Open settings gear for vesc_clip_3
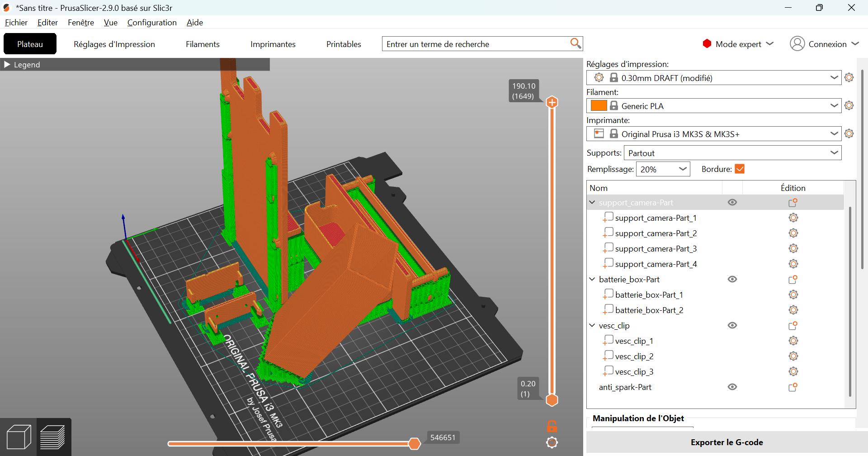The width and height of the screenshot is (868, 456). pyautogui.click(x=793, y=372)
